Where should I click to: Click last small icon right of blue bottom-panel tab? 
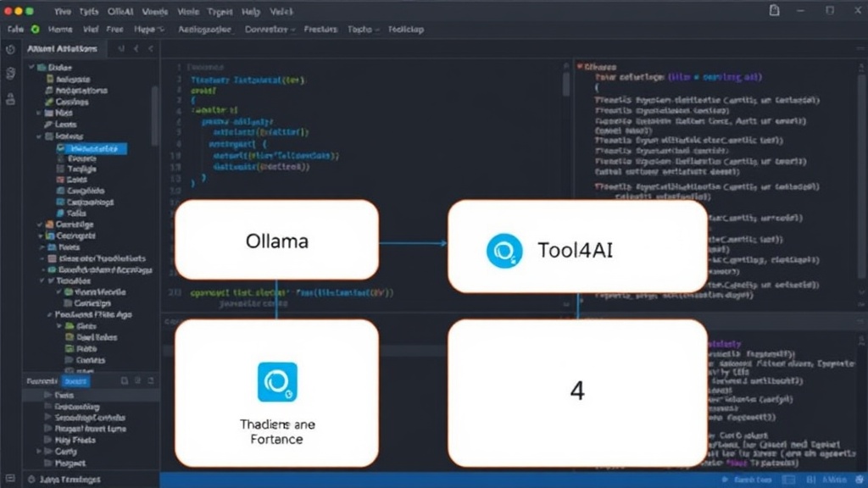(151, 380)
